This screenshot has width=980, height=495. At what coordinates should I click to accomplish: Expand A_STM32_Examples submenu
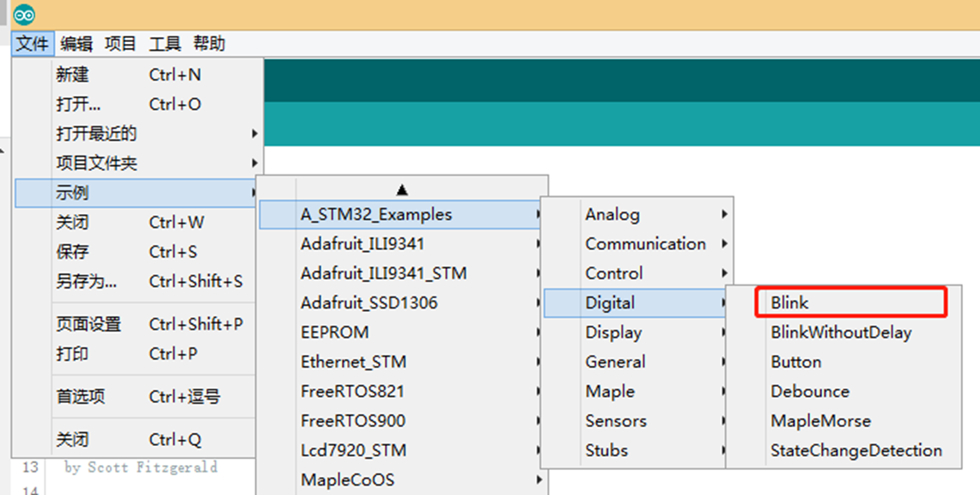pyautogui.click(x=402, y=214)
